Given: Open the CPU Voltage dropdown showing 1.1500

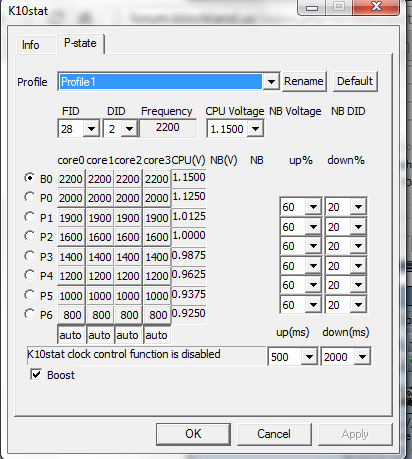Looking at the screenshot, I should pos(255,129).
